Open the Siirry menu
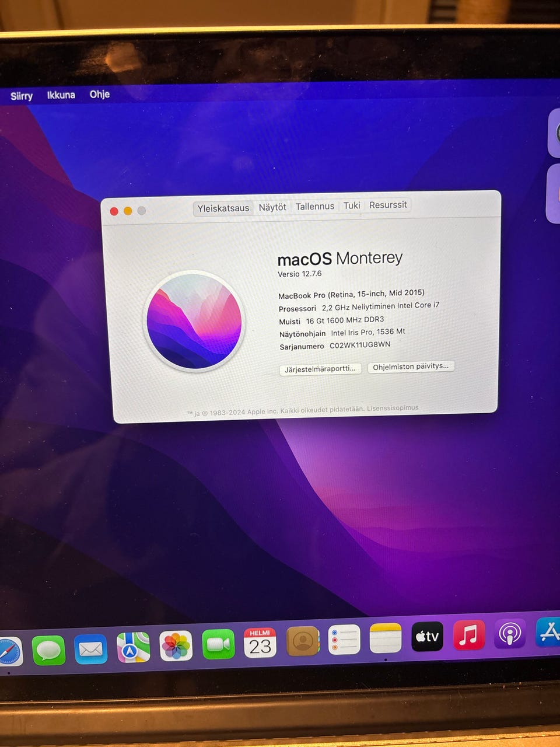Viewport: 560px width, 747px height. [x=22, y=96]
